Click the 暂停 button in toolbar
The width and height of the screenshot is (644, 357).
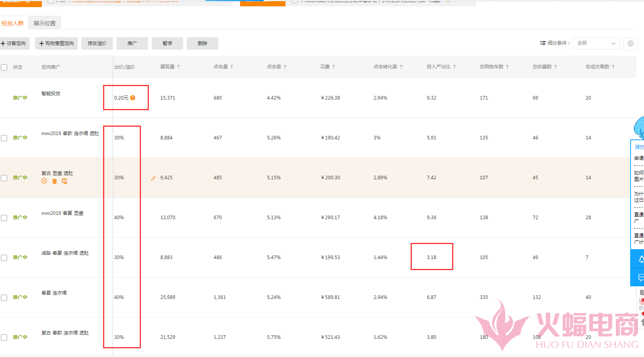[167, 43]
